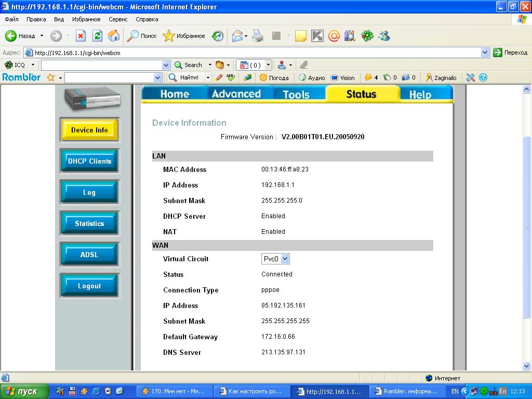
Task: Open the ADSL status button
Action: click(89, 255)
